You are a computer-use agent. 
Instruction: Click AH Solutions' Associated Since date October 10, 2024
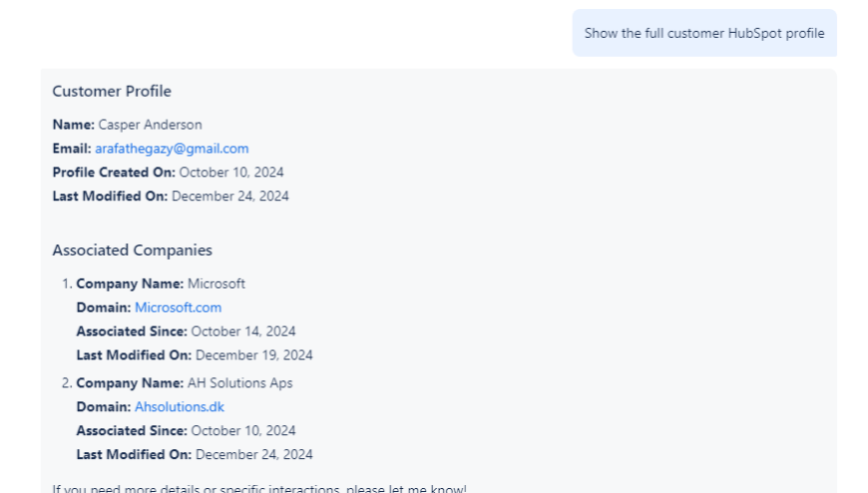[243, 431]
